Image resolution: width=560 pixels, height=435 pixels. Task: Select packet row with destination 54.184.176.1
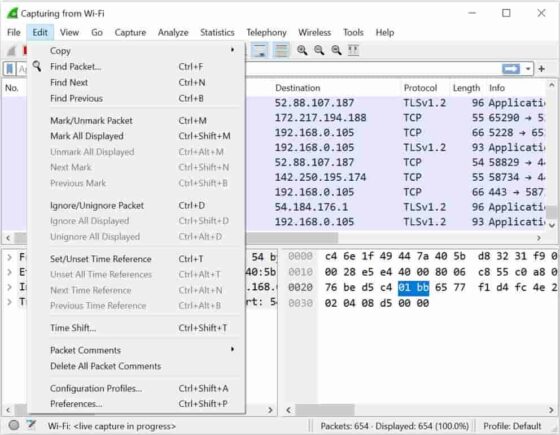coord(395,207)
